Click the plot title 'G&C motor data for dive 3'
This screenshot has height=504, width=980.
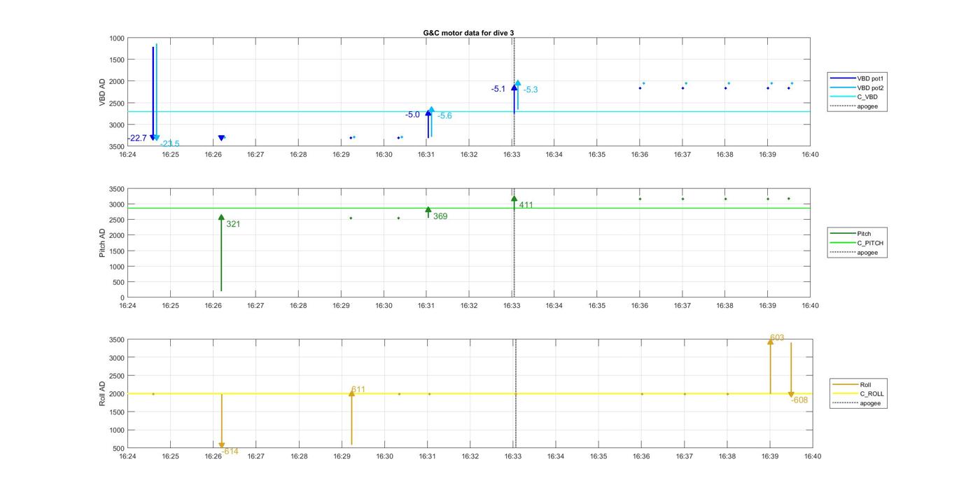pos(469,33)
